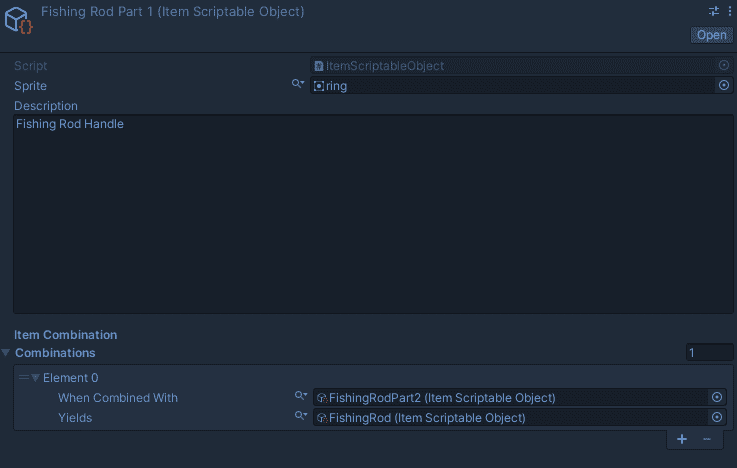
Task: Open object picker for When Combined With
Action: click(x=717, y=398)
